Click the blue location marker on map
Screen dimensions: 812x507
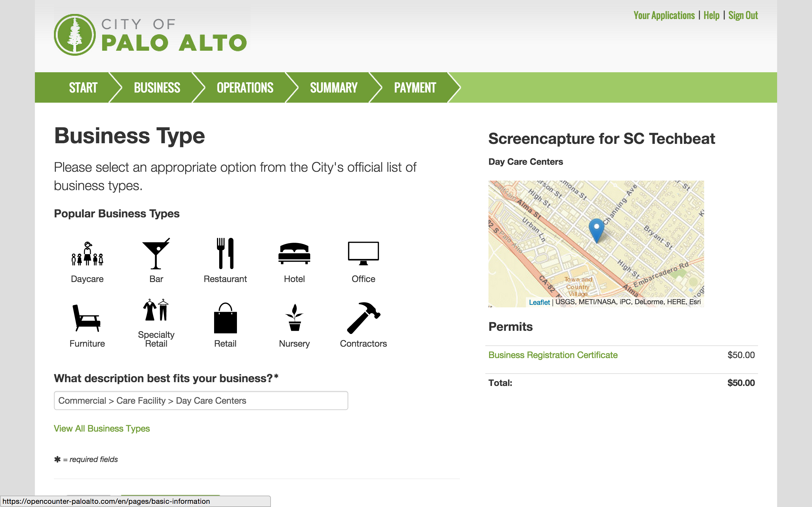pyautogui.click(x=596, y=230)
